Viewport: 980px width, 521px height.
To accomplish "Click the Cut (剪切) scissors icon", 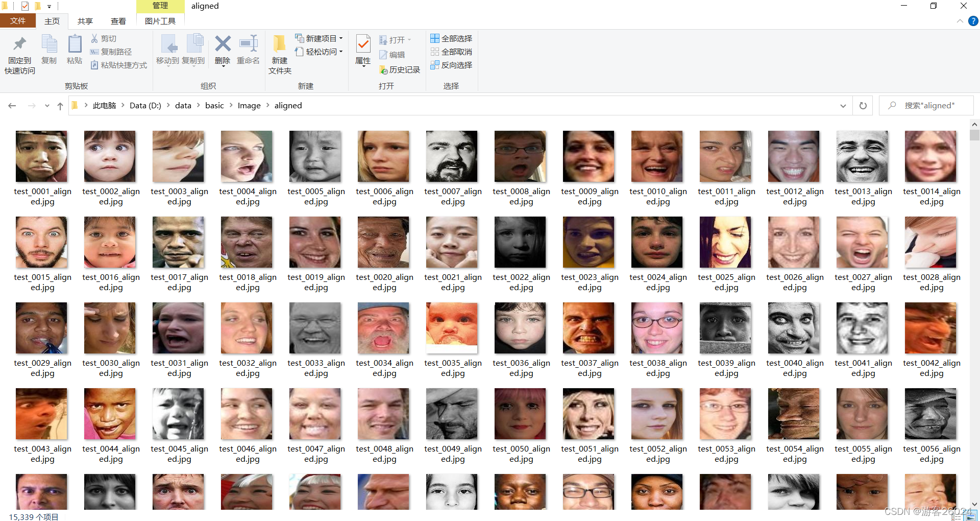I will [94, 38].
